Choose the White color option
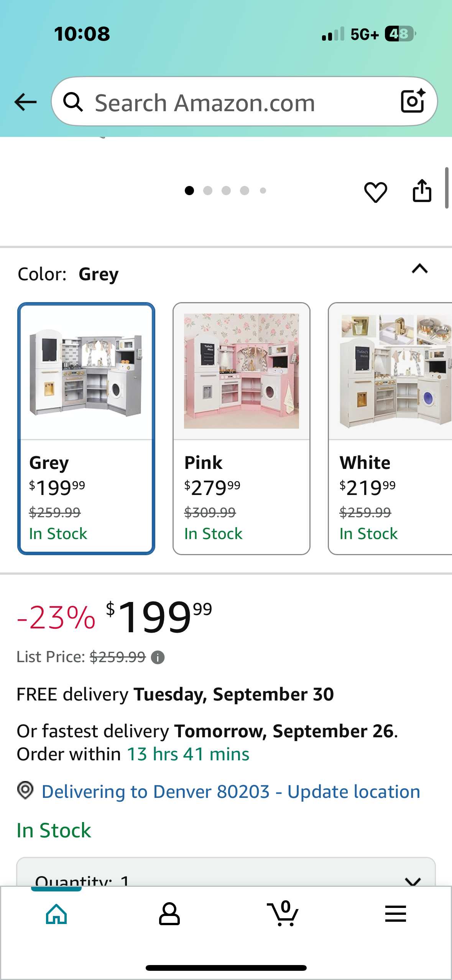452x980 pixels. point(390,428)
